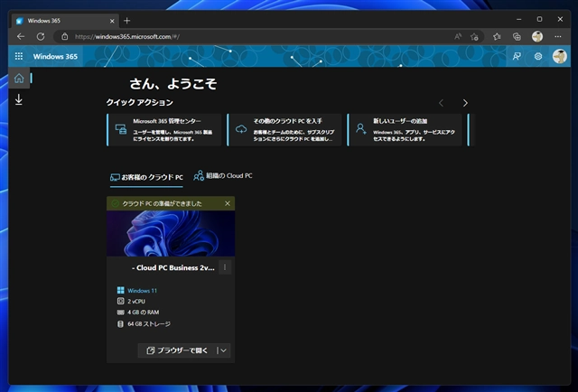578x392 pixels.
Task: Click the lock site info icon
Action: coord(64,36)
